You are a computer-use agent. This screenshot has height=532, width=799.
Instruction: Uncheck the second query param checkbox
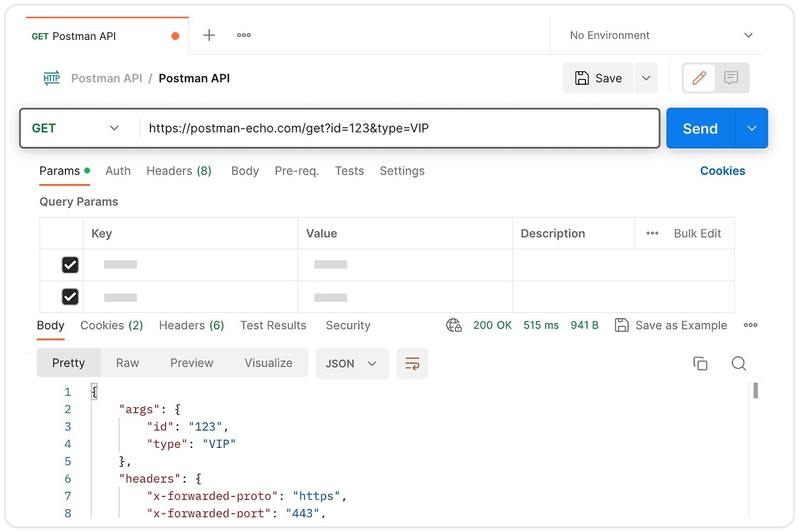click(70, 297)
